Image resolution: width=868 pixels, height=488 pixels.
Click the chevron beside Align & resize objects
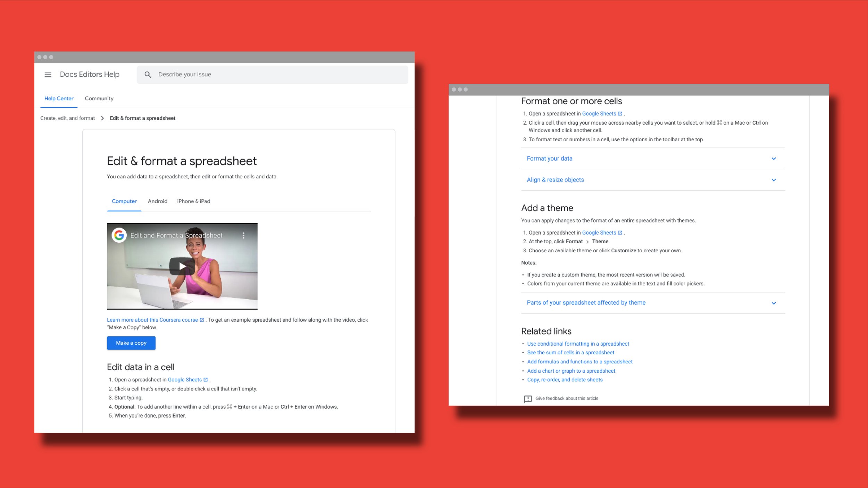click(x=774, y=180)
